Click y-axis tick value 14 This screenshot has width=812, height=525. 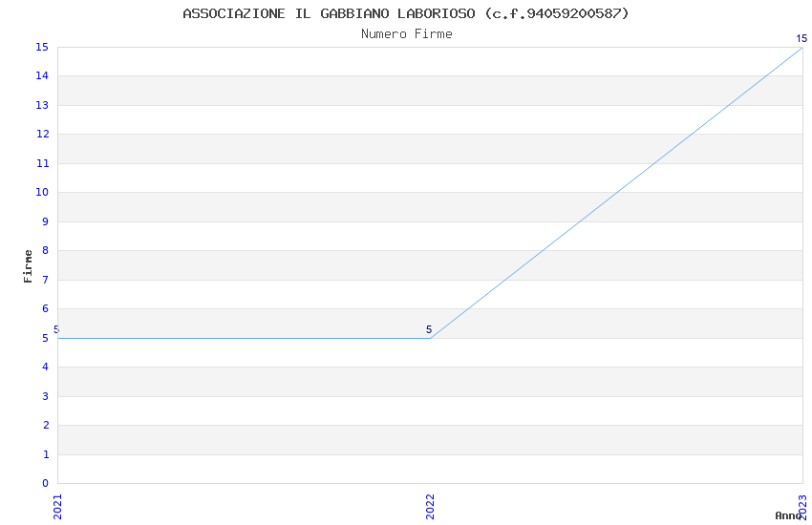42,76
